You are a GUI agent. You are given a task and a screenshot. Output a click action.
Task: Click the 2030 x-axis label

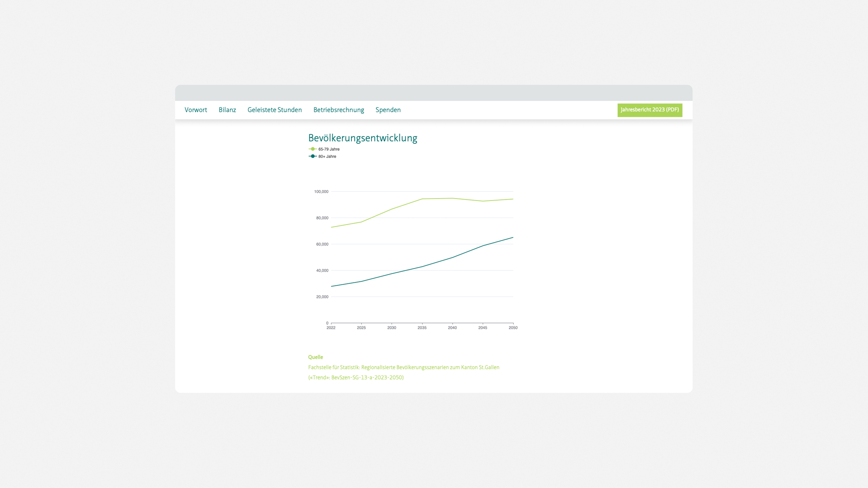392,328
